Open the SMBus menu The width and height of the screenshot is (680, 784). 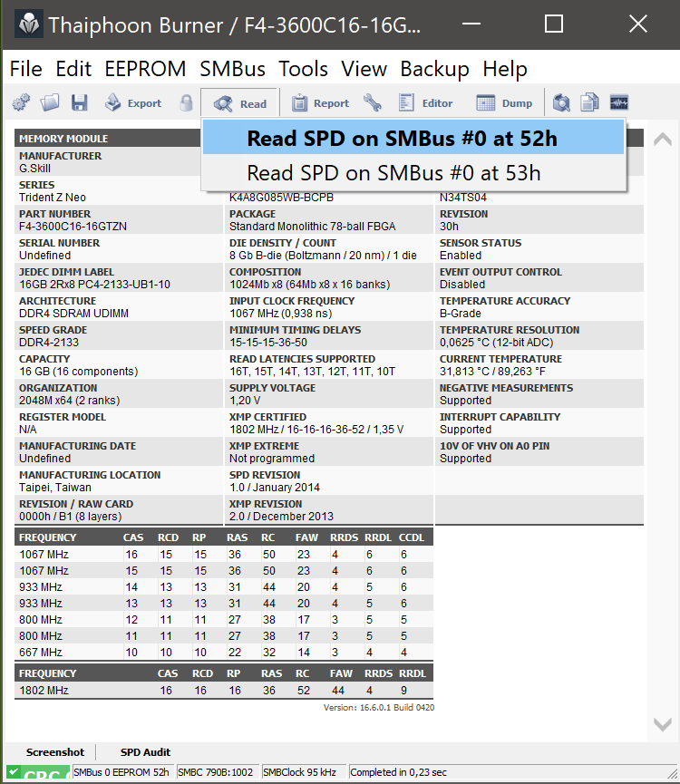(x=232, y=69)
